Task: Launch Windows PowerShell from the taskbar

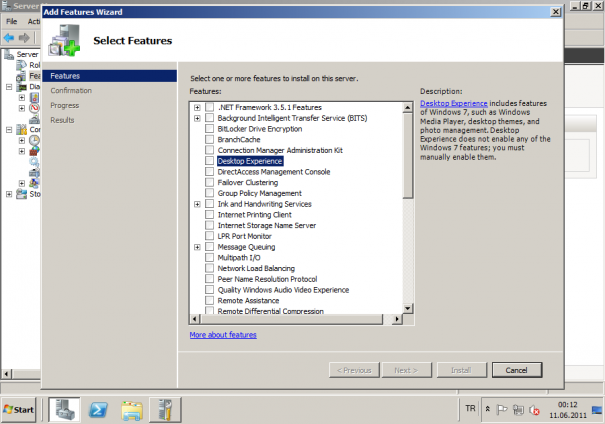Action: [x=98, y=410]
